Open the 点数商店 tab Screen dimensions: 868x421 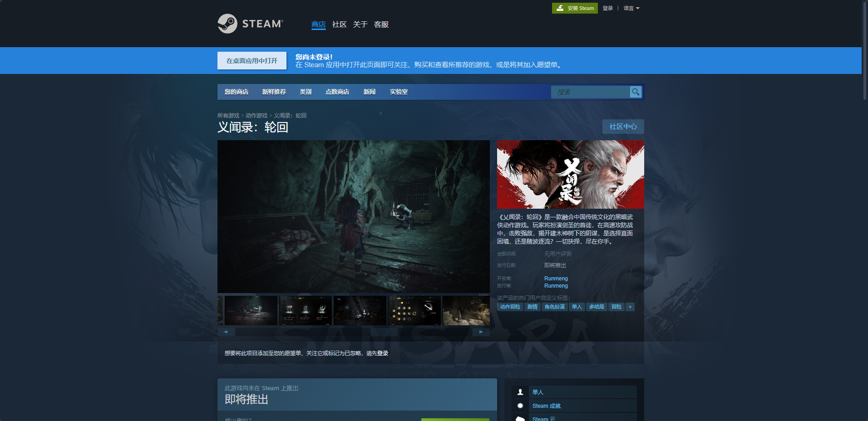tap(337, 92)
